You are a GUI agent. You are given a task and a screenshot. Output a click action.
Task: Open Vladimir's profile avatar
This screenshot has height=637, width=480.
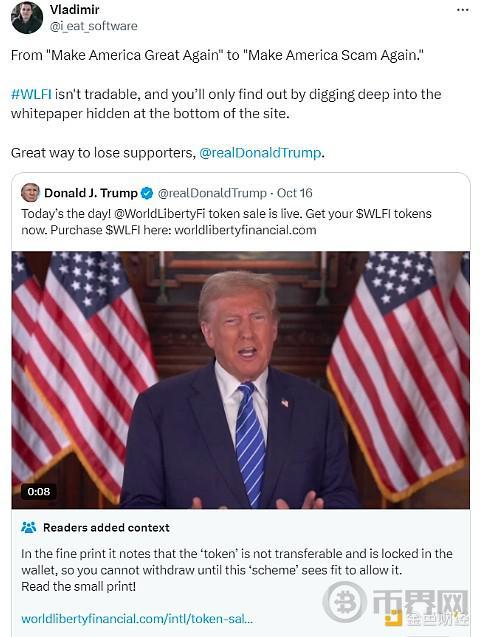[27, 17]
